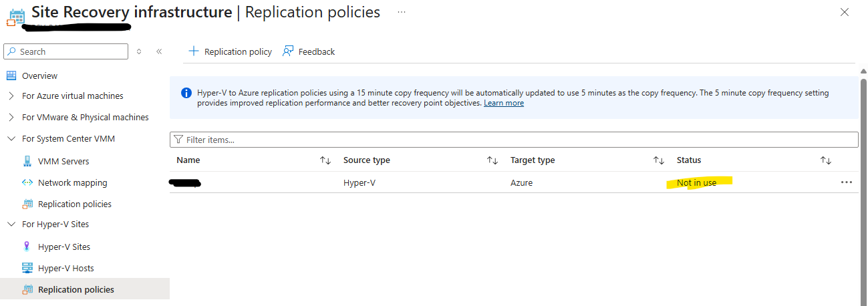
Task: Click the Not in use status cell
Action: [696, 182]
